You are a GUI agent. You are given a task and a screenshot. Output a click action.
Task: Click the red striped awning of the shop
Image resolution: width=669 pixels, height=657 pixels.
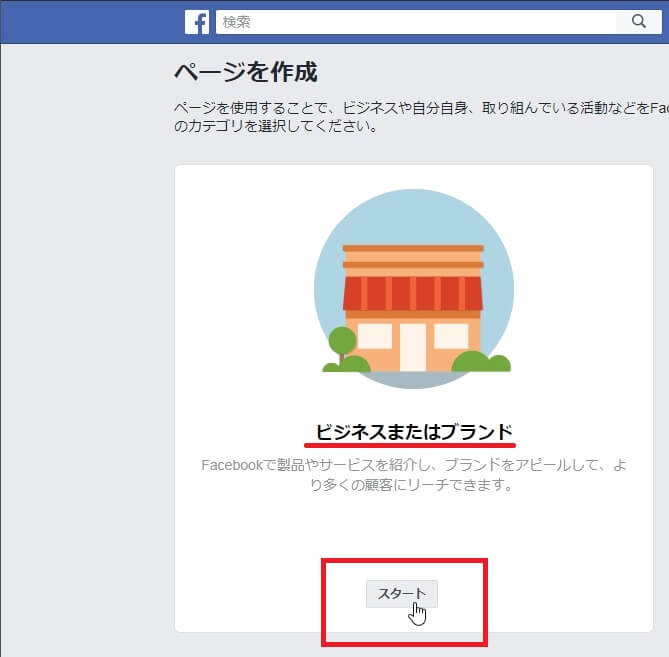[413, 292]
